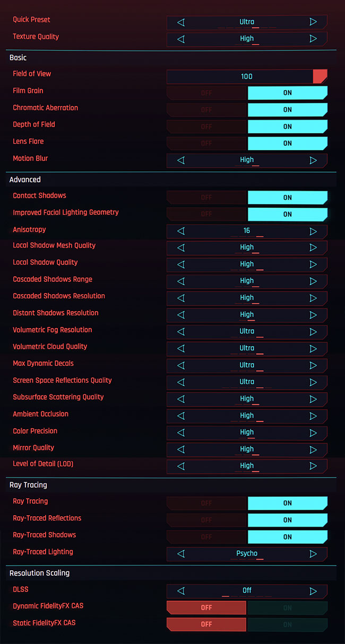Click Screen Space Reflections Quality value

247,382
